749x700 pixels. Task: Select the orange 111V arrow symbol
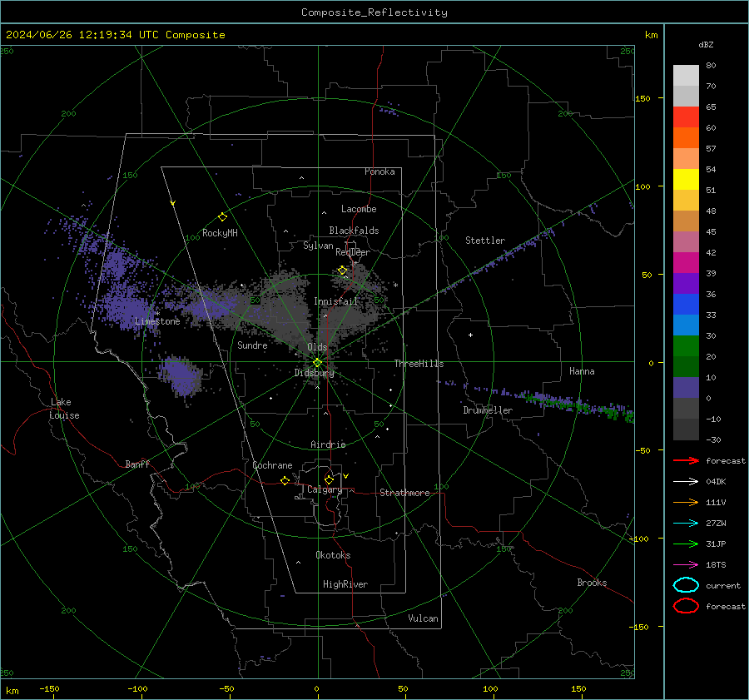click(x=686, y=502)
